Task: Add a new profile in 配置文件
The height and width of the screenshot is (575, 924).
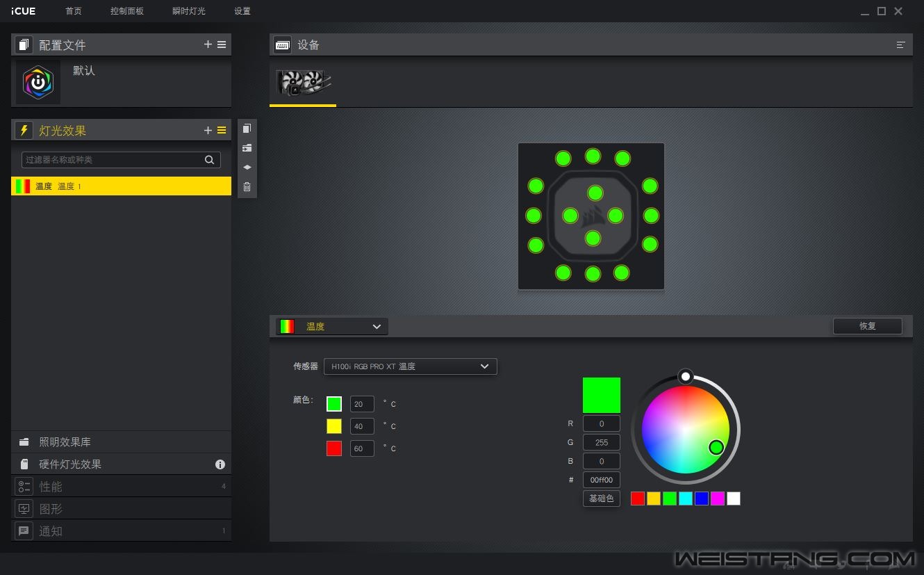Action: pos(208,44)
